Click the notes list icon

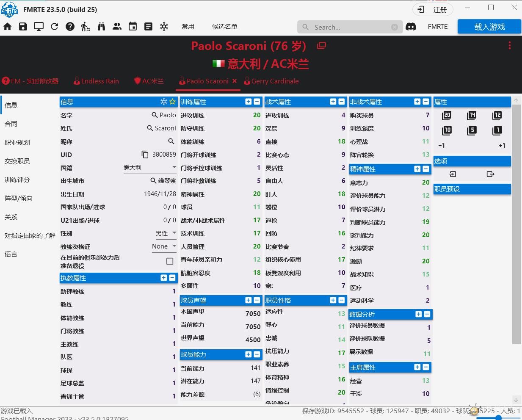pyautogui.click(x=149, y=27)
